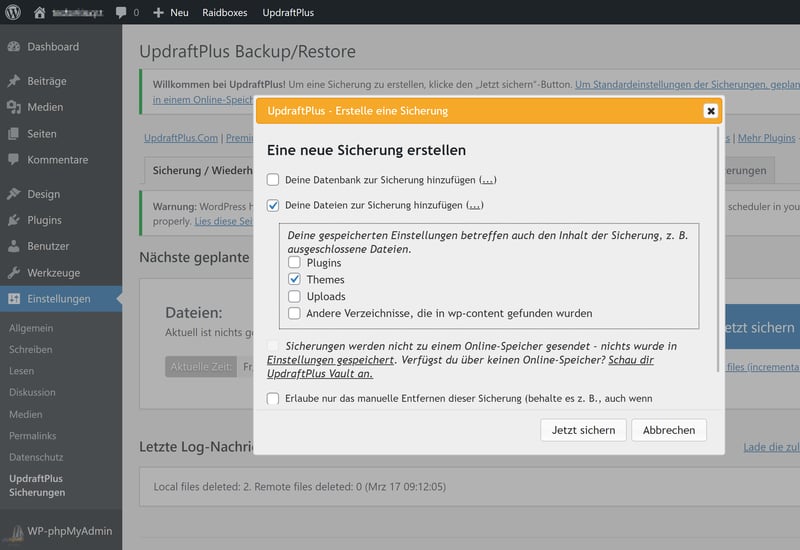
Task: Collapse file options via (...) link
Action: point(475,205)
